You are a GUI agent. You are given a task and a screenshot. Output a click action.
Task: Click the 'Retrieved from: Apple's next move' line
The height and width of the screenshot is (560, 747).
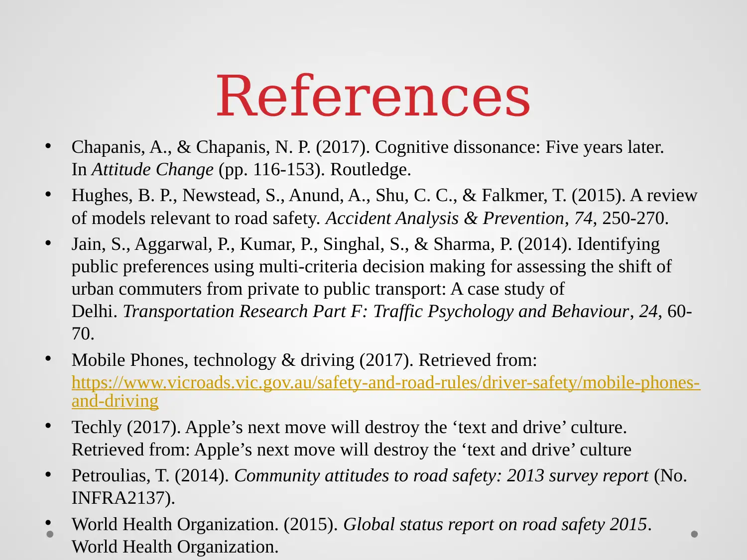[352, 449]
